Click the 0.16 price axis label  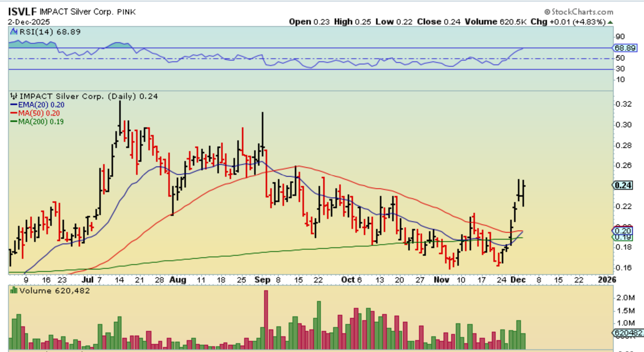point(623,268)
